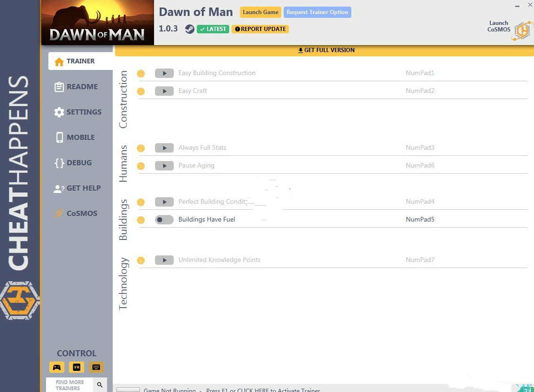Click Request Trainer Option button
This screenshot has width=534, height=392.
(317, 12)
